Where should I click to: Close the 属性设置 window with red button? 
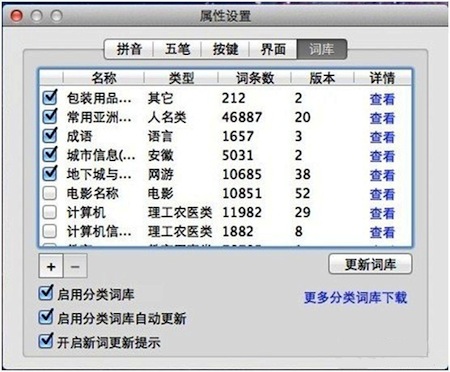tap(17, 15)
